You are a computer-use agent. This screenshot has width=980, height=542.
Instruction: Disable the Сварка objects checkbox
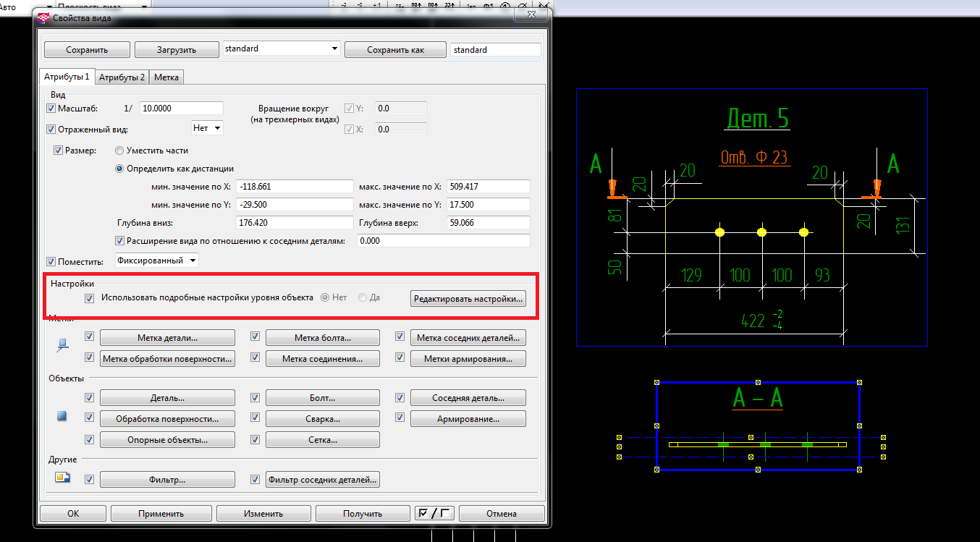point(255,418)
